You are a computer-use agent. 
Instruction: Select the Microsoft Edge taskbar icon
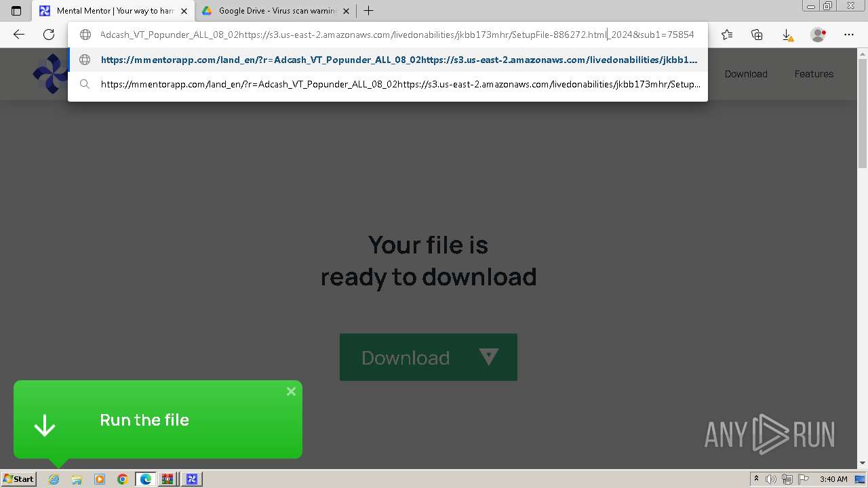click(145, 479)
